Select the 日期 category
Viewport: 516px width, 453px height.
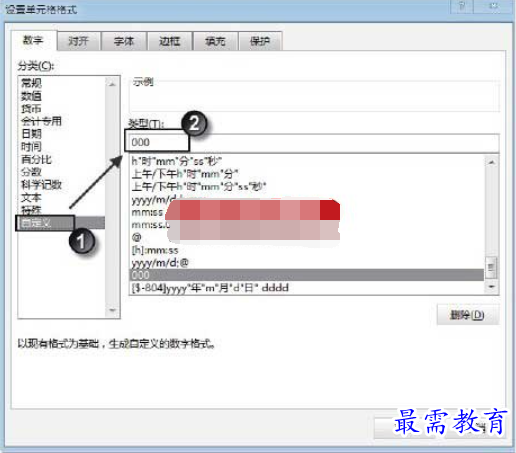(31, 134)
